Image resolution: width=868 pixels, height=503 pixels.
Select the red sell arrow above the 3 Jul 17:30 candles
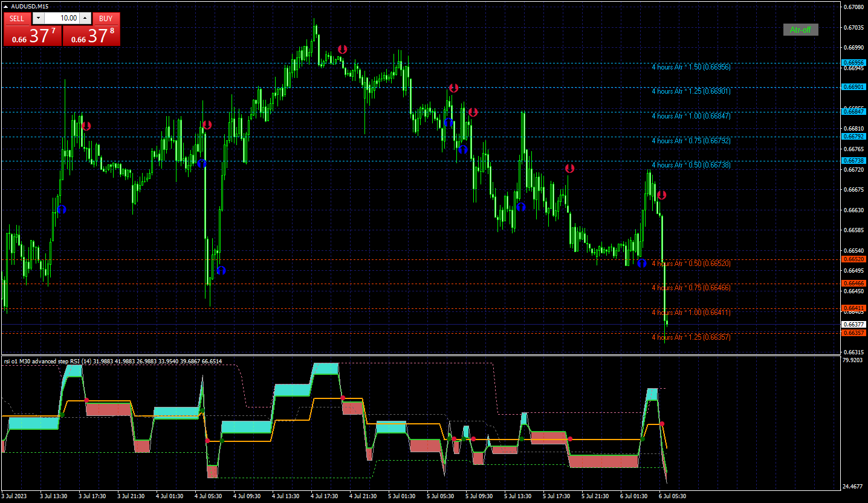pos(86,126)
